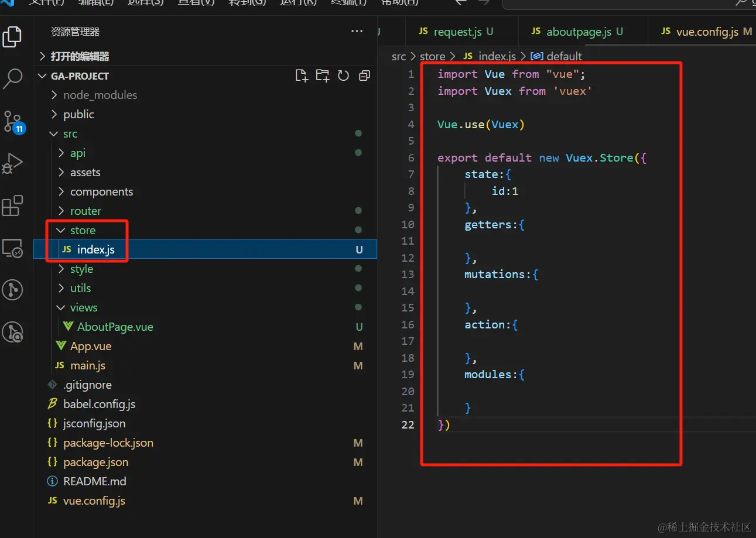Viewport: 756px width, 538px height.
Task: Open the Search view in activity bar
Action: point(12,78)
